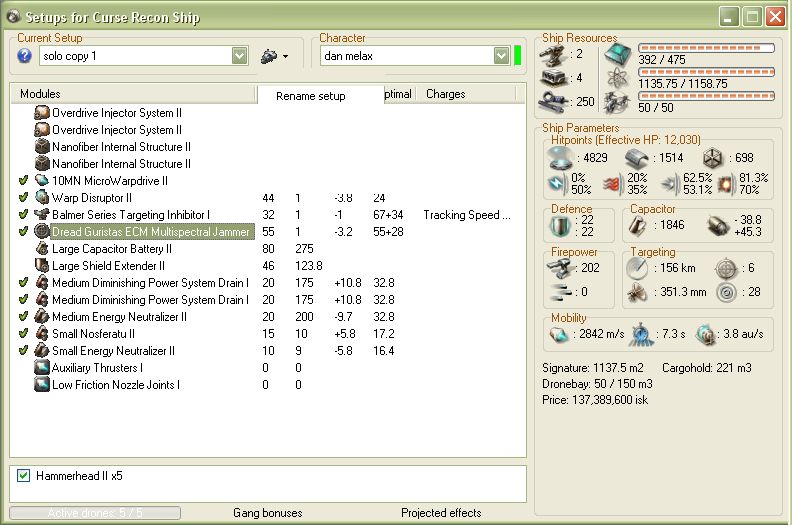Select the Dread Guristas ECM Multispectral Jammer row

[152, 232]
